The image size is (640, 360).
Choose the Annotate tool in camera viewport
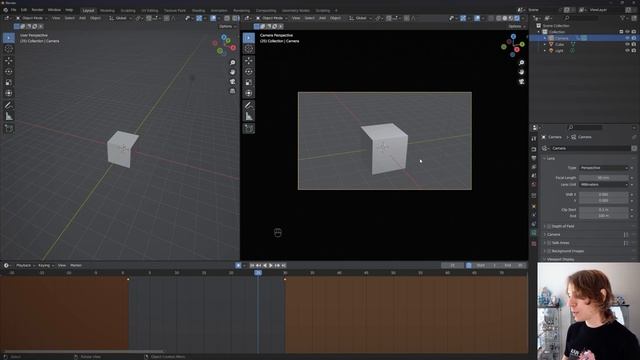(x=249, y=105)
